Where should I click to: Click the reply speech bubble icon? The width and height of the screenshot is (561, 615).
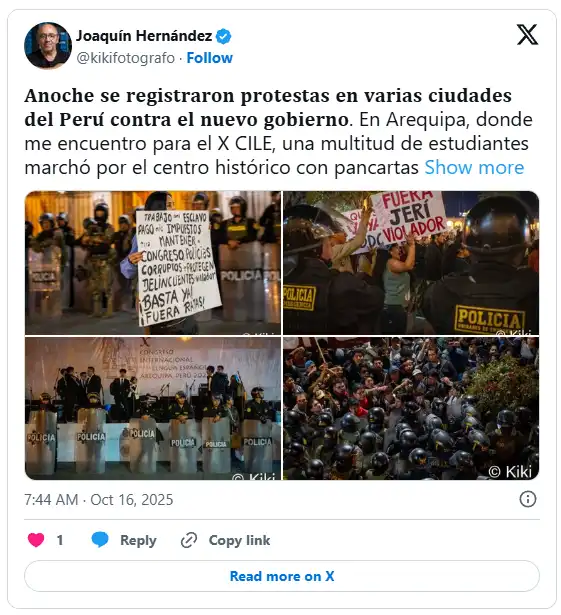click(x=100, y=540)
